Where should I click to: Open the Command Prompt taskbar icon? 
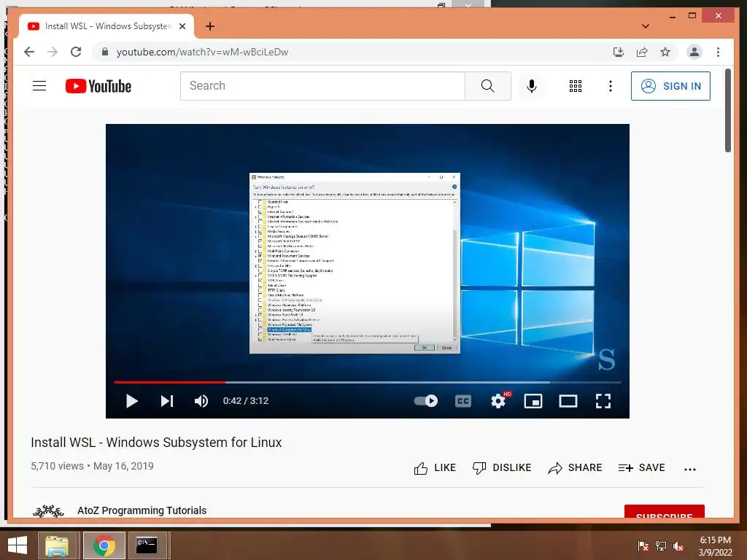[147, 545]
